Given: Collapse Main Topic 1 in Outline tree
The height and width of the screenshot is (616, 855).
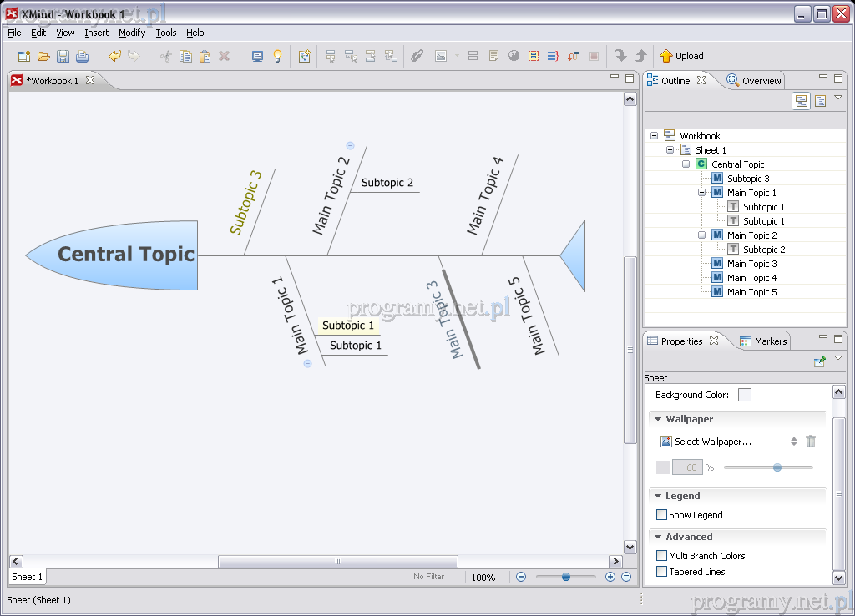Looking at the screenshot, I should coord(702,193).
